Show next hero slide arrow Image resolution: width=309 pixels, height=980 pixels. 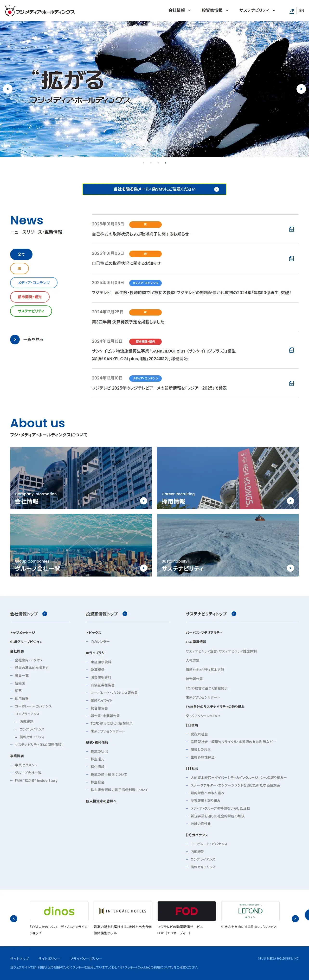pyautogui.click(x=301, y=89)
